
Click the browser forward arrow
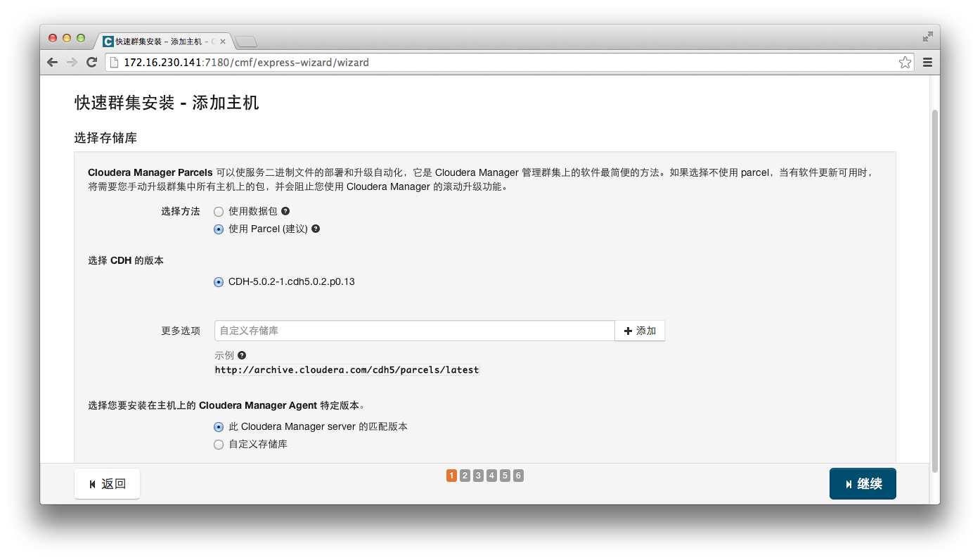[72, 63]
